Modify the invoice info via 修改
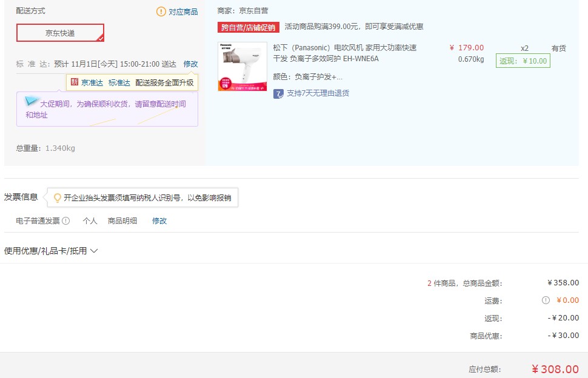Screen dimensions: 588x378 pos(159,220)
